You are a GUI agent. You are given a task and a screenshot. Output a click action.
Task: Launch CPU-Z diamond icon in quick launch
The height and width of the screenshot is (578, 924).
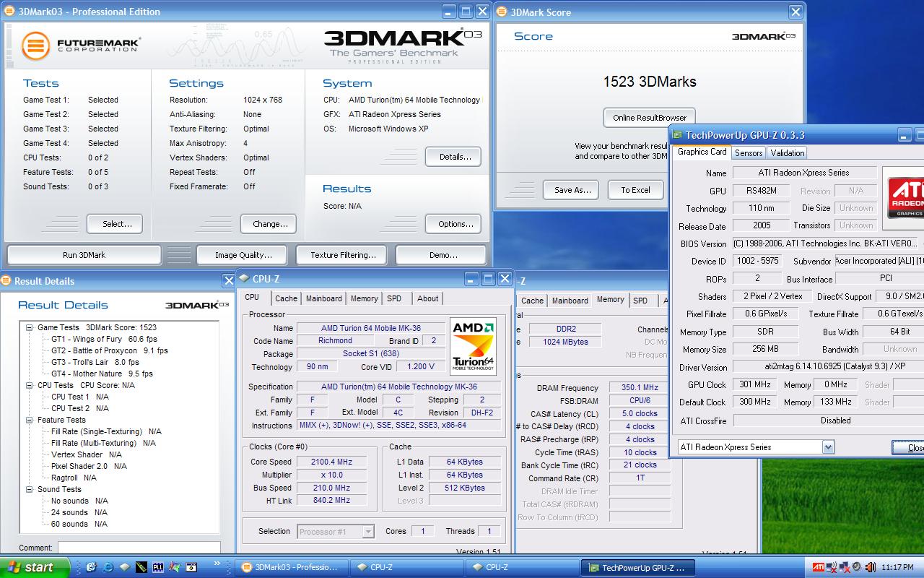tap(125, 567)
